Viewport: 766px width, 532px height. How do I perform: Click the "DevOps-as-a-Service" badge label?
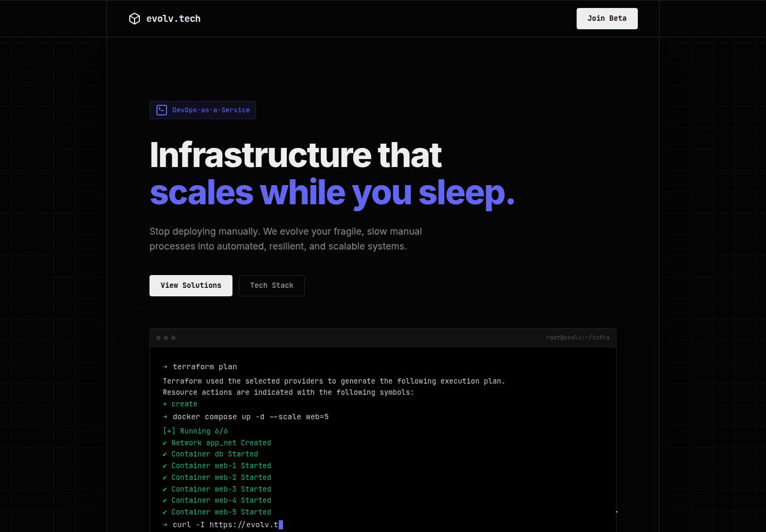coord(211,110)
